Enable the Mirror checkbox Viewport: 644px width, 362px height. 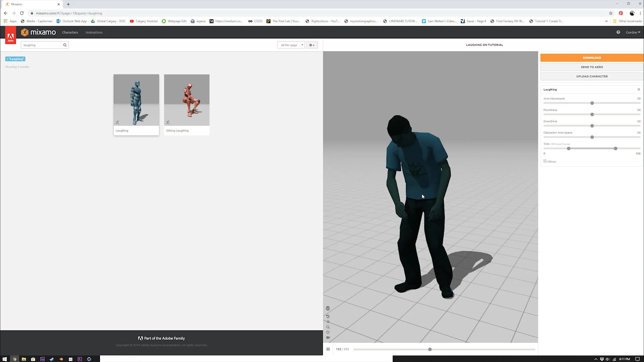pyautogui.click(x=545, y=161)
